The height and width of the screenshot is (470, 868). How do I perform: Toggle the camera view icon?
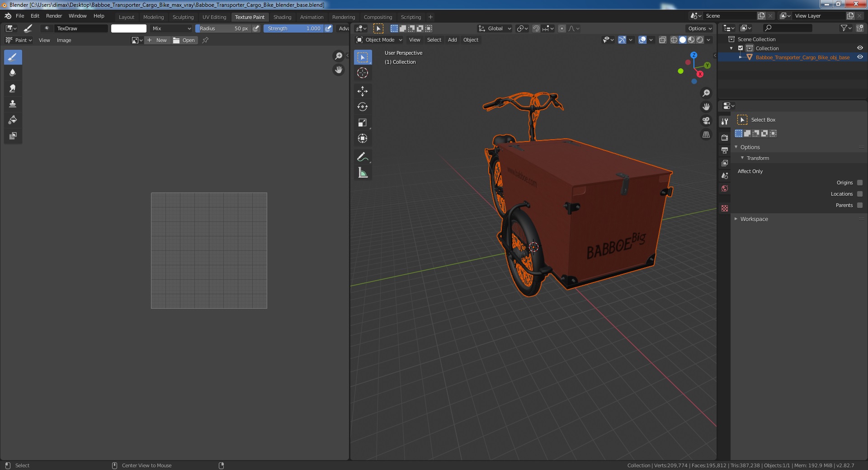[706, 121]
